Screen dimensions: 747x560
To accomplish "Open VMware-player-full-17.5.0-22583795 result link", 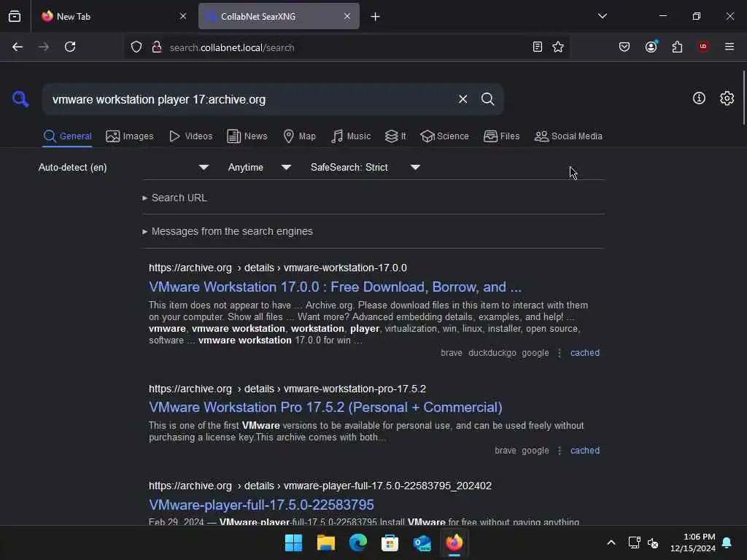I will click(x=261, y=505).
